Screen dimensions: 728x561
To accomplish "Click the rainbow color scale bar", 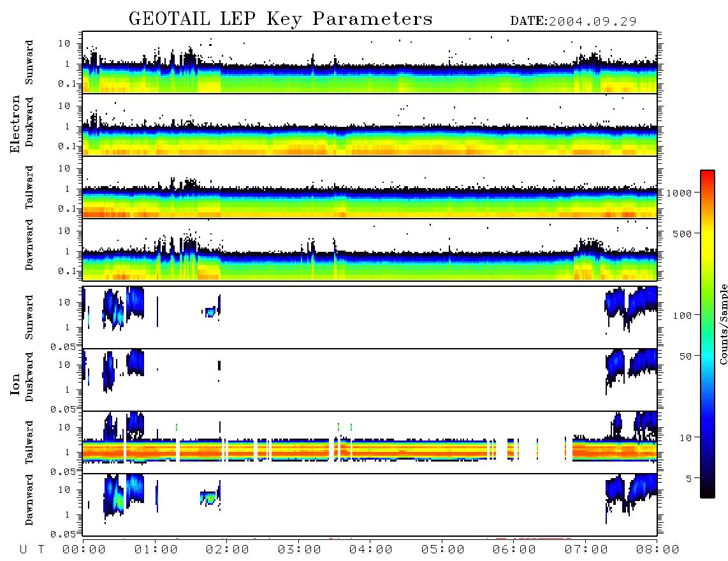I will tap(708, 334).
